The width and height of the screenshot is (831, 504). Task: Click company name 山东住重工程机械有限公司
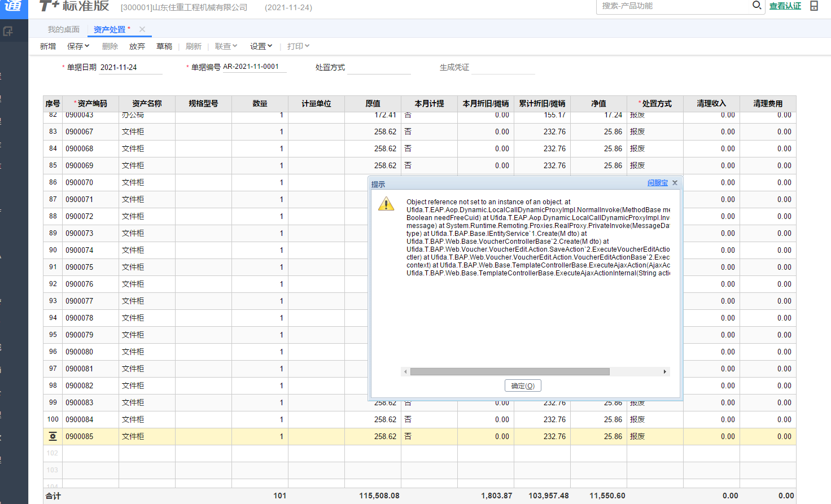[200, 7]
